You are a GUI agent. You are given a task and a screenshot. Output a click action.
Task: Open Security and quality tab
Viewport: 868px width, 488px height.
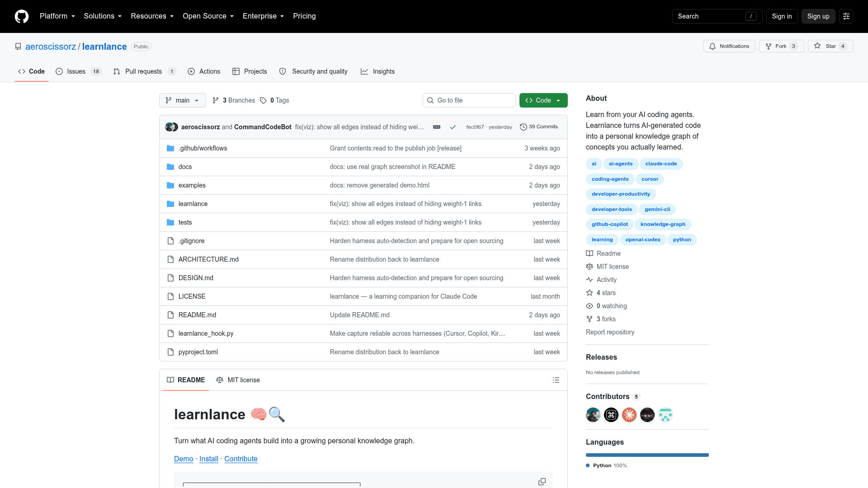(x=313, y=71)
